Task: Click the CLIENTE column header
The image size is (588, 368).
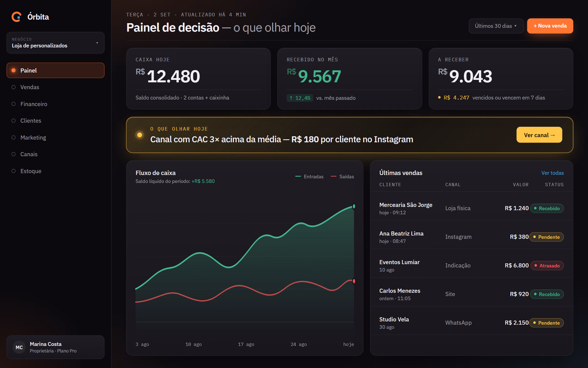Action: click(x=390, y=185)
